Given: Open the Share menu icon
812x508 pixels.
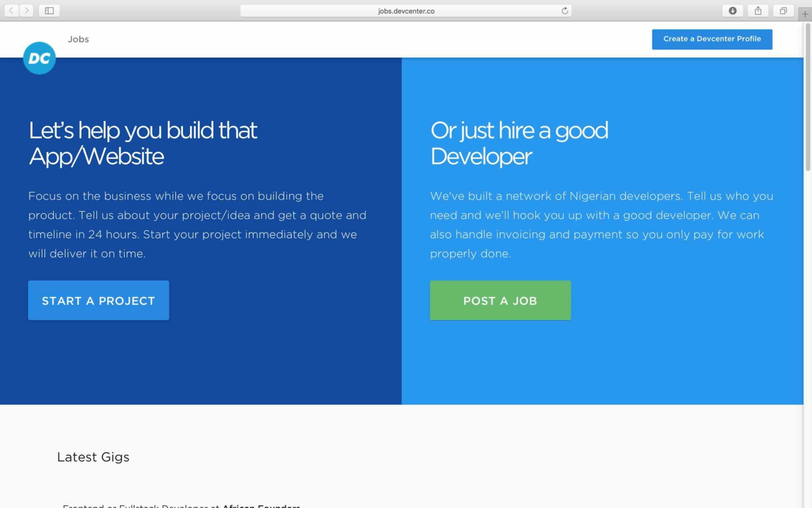Looking at the screenshot, I should click(x=758, y=11).
